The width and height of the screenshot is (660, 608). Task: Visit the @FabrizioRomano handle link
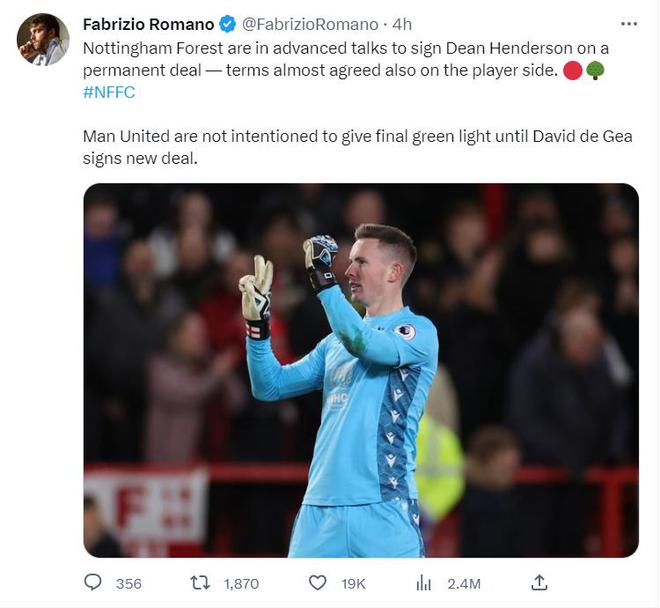point(310,24)
